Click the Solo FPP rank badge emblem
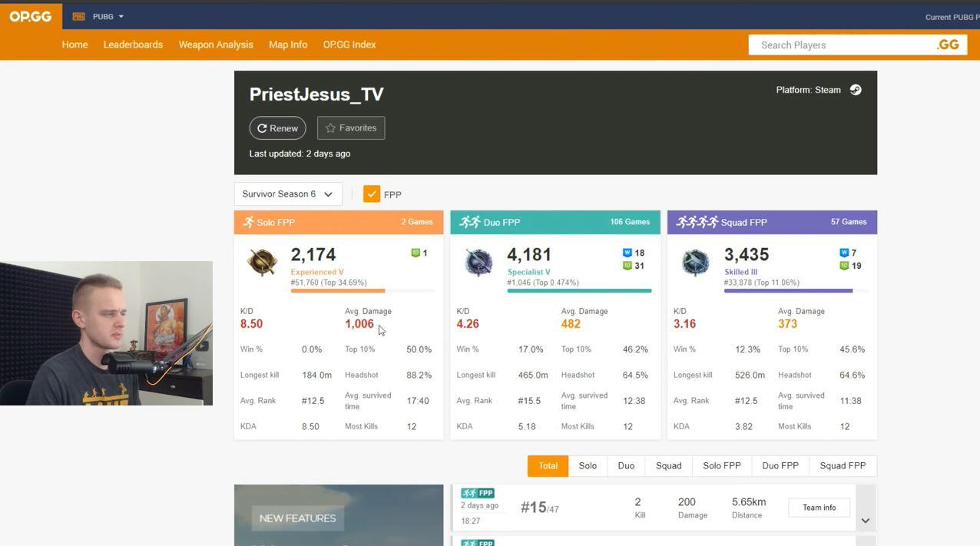This screenshot has height=546, width=980. [262, 262]
